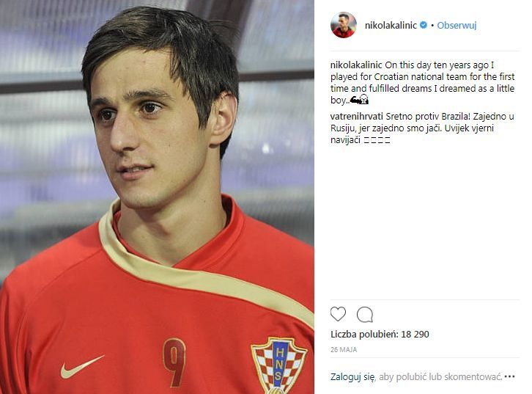
Task: View the Liczba polubień 18 290 likes list
Action: pos(380,335)
